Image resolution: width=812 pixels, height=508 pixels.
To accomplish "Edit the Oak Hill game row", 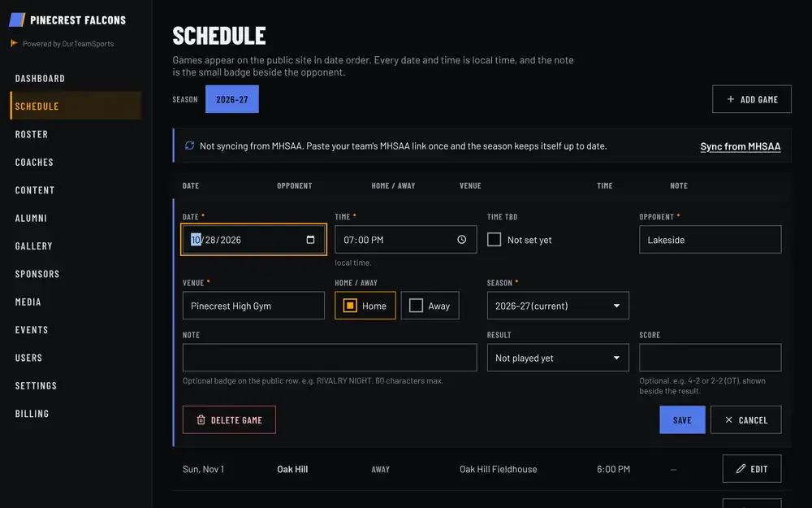I will click(751, 469).
